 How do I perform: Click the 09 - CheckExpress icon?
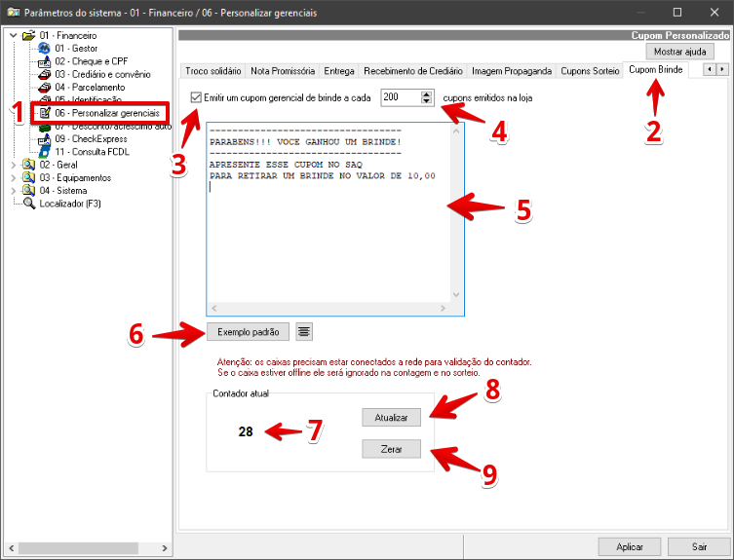pos(44,139)
